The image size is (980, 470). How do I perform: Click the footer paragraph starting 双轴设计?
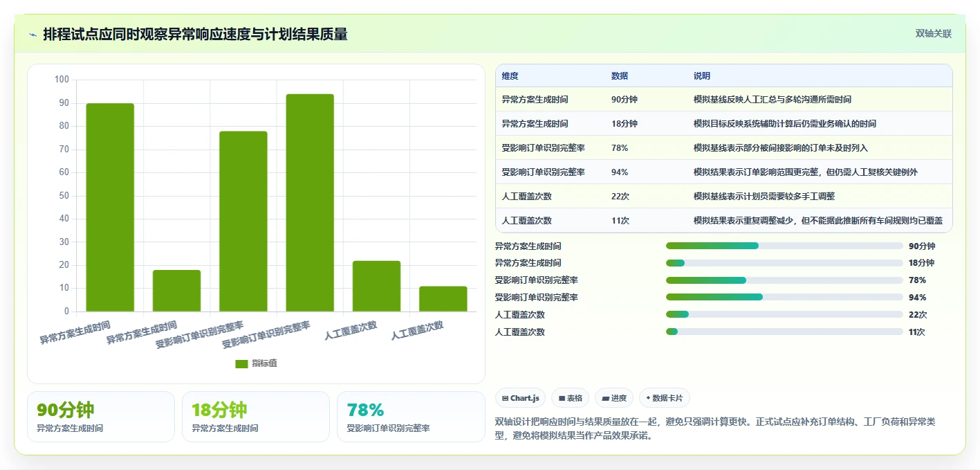[x=715, y=428]
